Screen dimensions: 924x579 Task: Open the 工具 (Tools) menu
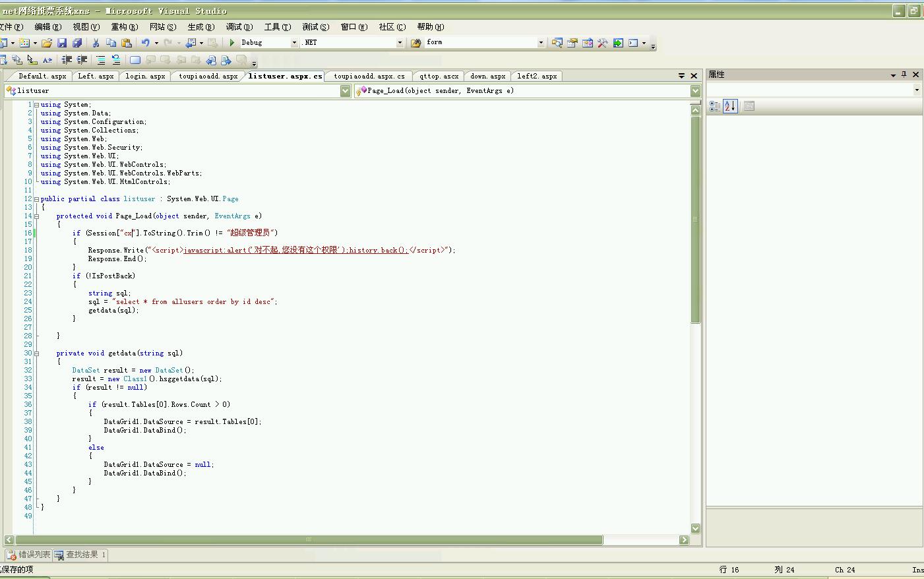point(277,27)
